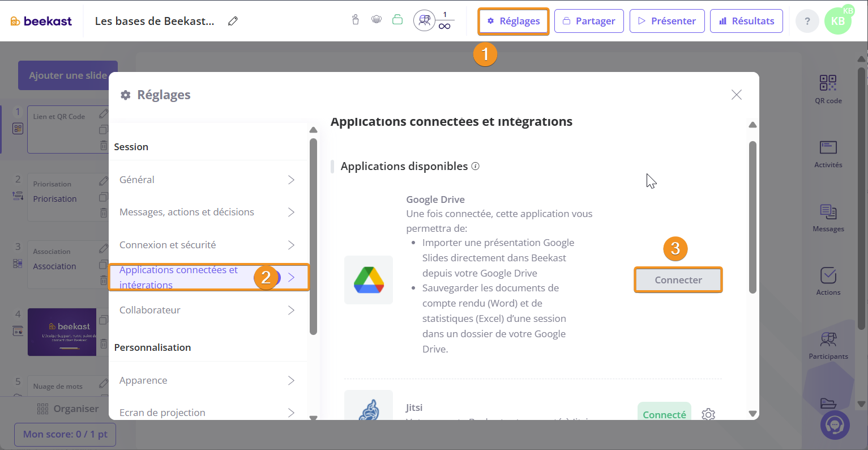Click info icon beside Applications disponibles
Screen dimensions: 868x450
point(476,166)
